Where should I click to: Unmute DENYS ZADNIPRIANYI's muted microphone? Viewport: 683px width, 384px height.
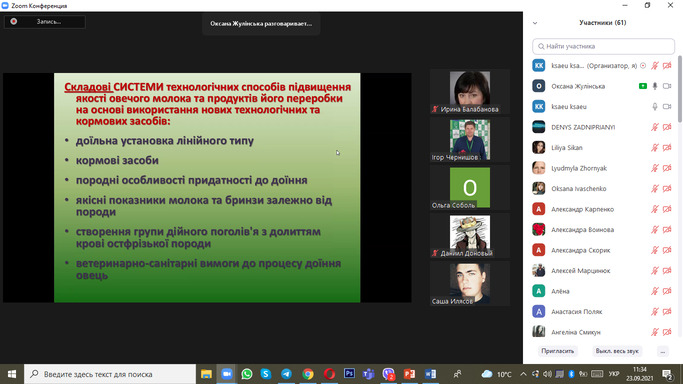pyautogui.click(x=655, y=127)
